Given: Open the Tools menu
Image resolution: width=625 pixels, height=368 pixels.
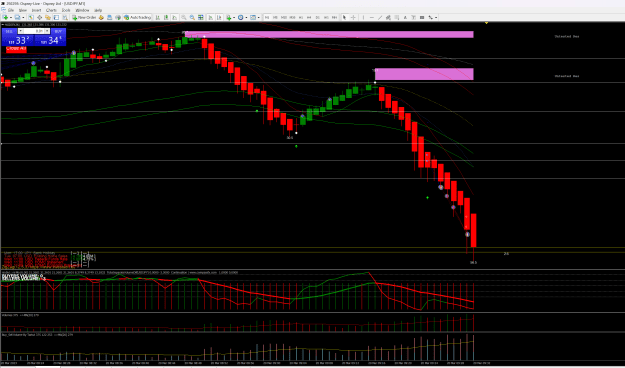Looking at the screenshot, I should [66, 10].
